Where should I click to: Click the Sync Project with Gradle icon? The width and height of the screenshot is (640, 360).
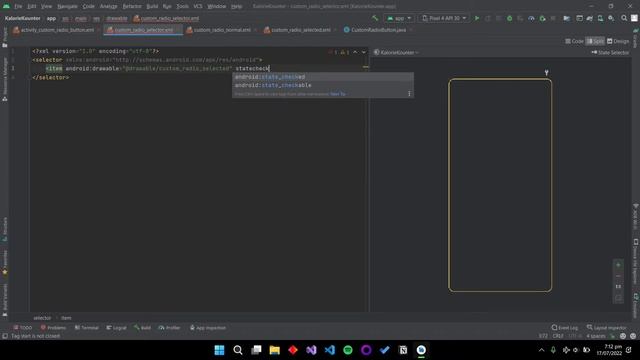[589, 18]
